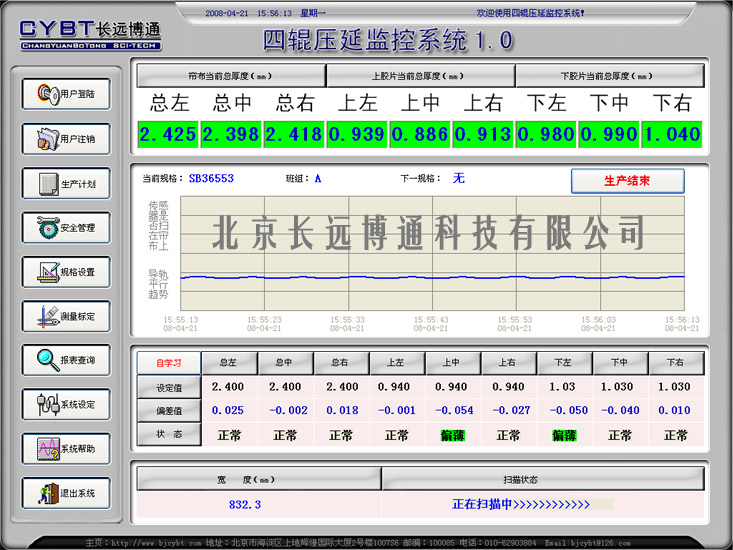The height and width of the screenshot is (550, 733).
Task: Click 退出系统 to exit the system
Action: click(x=66, y=493)
